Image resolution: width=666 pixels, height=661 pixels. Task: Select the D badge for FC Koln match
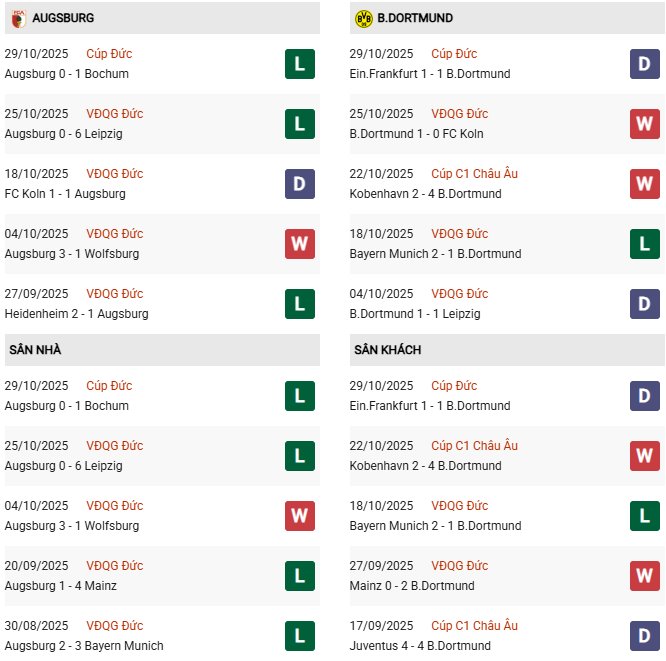click(299, 184)
